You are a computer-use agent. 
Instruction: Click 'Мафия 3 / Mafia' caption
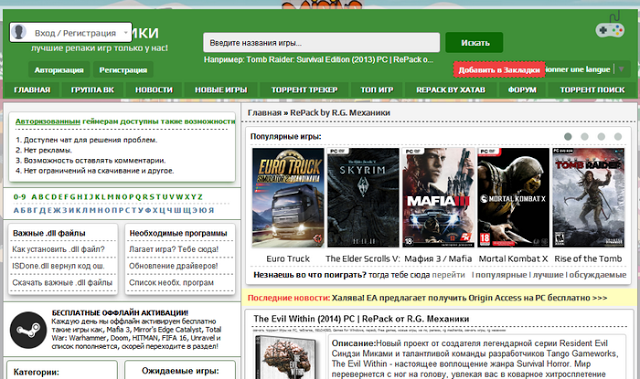click(438, 259)
